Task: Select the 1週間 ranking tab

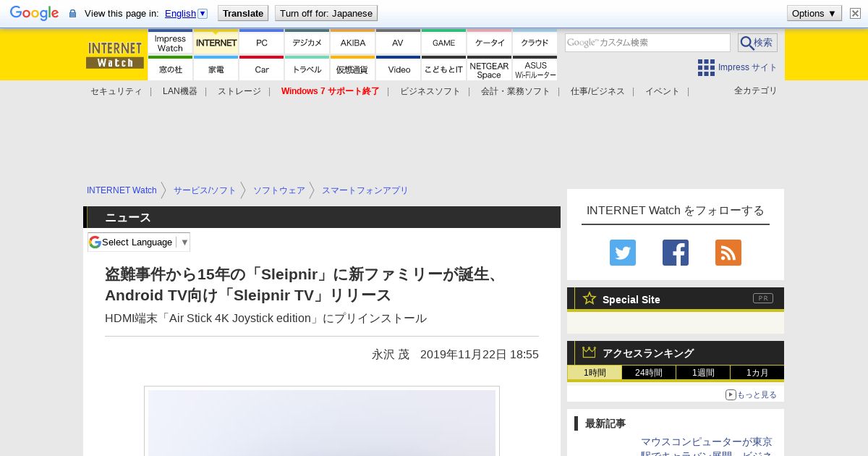Action: coord(702,373)
